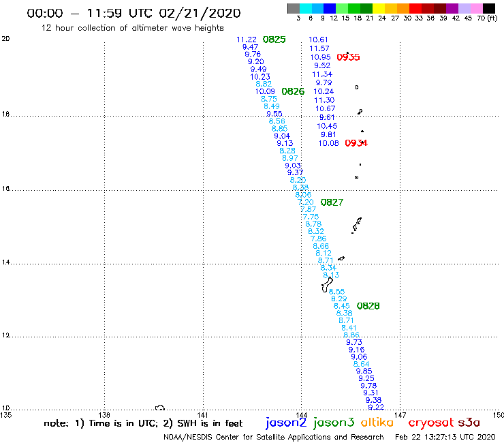Image resolution: width=504 pixels, height=443 pixels.
Task: Select the altika satellite legend label
Action: 377,422
